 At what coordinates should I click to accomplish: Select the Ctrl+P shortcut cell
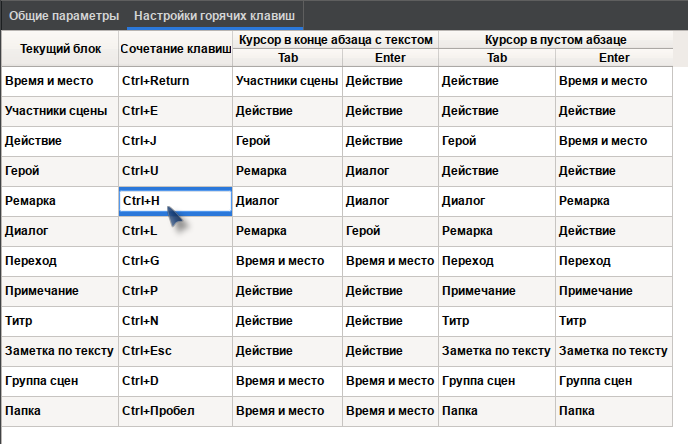point(176,291)
